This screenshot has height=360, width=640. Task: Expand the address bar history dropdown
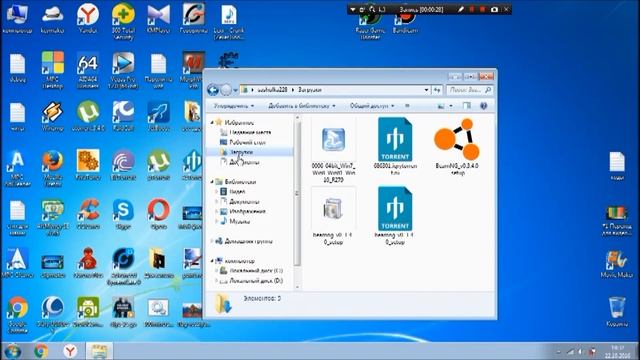[x=426, y=90]
